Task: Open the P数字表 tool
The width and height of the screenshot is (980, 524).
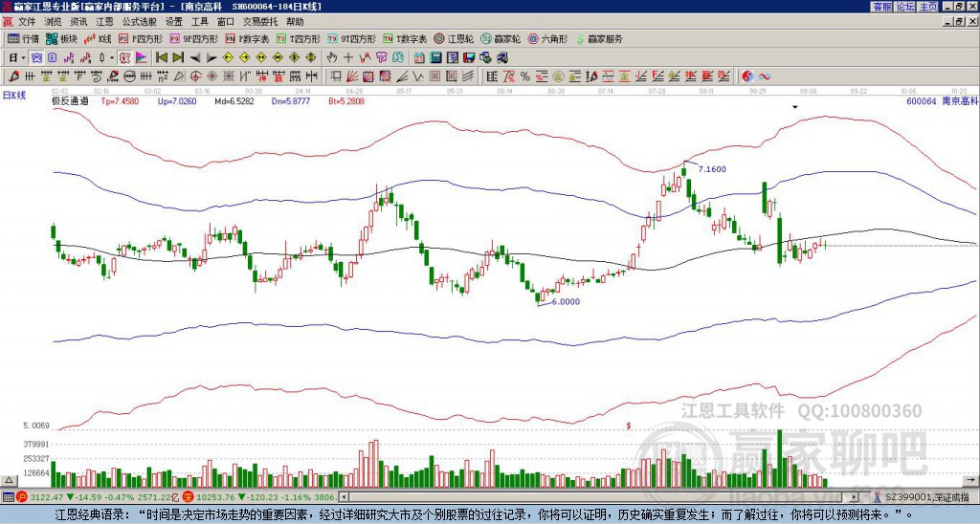Action: click(x=247, y=38)
